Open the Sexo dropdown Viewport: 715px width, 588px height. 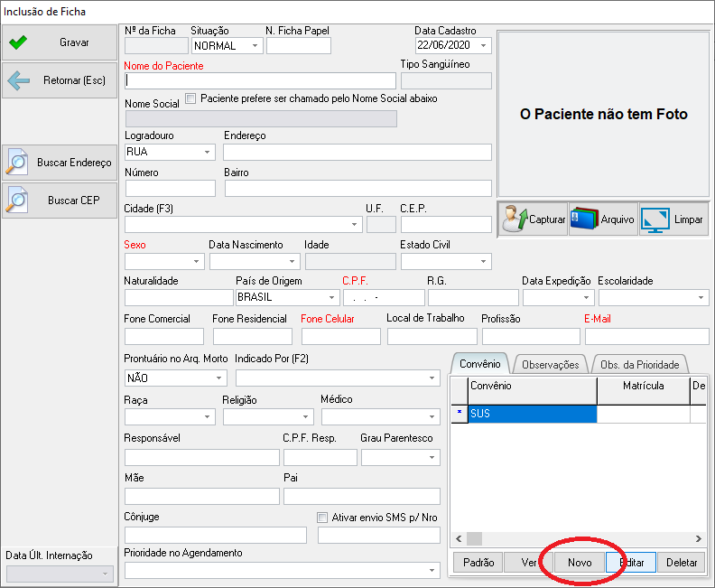196,261
